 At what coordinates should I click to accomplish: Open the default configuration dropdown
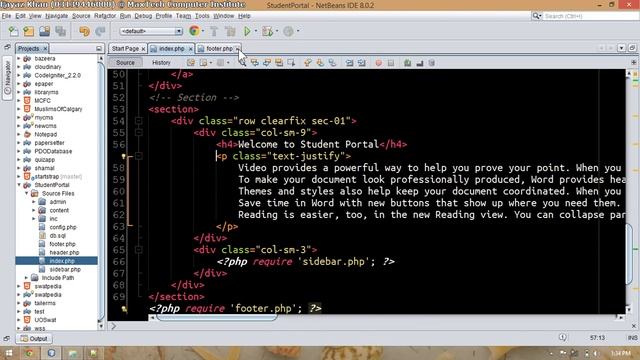[x=151, y=31]
